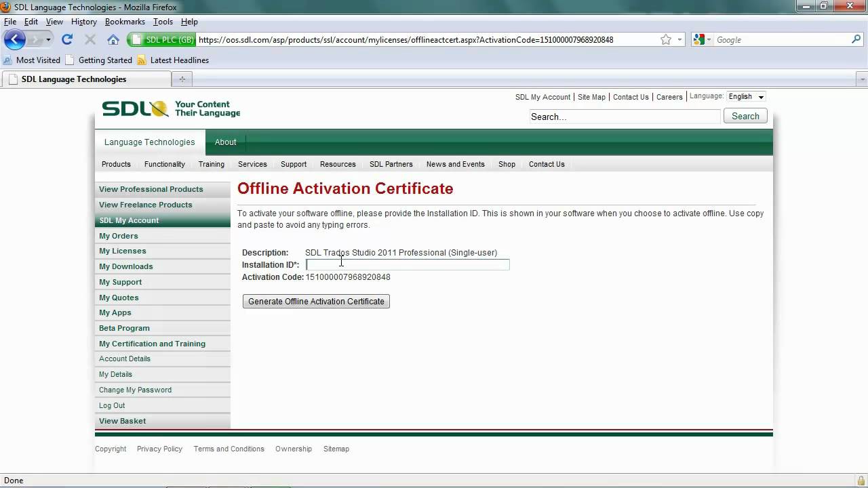The height and width of the screenshot is (488, 868).
Task: Open the URL bar history dropdown arrow
Action: pos(680,40)
